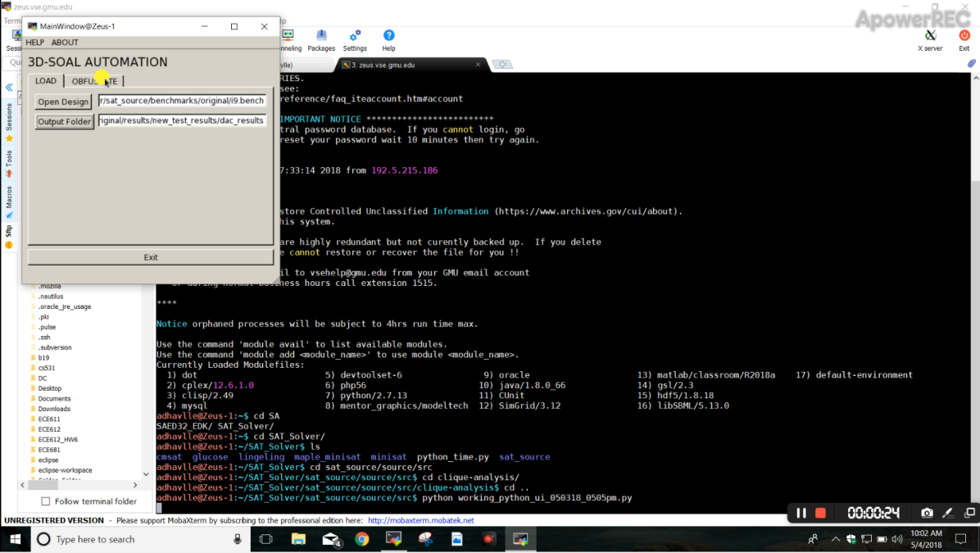
Task: Select the Tools sidebar tab
Action: [9, 164]
